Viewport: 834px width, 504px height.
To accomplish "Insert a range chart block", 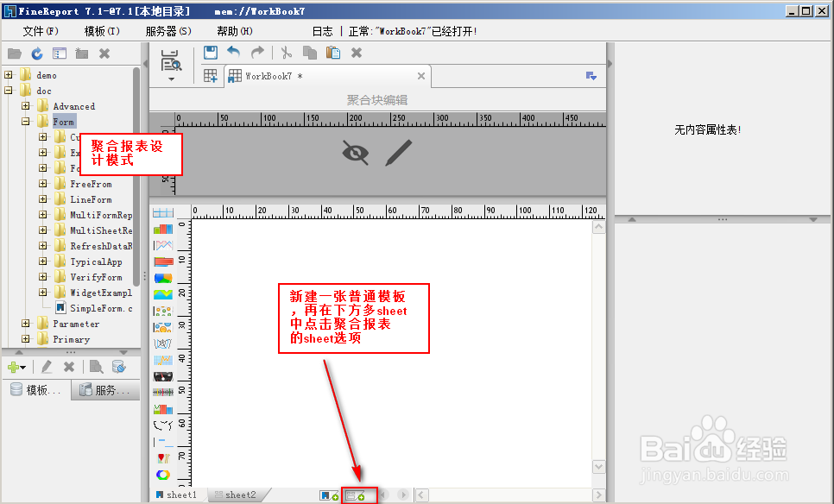I will (163, 393).
